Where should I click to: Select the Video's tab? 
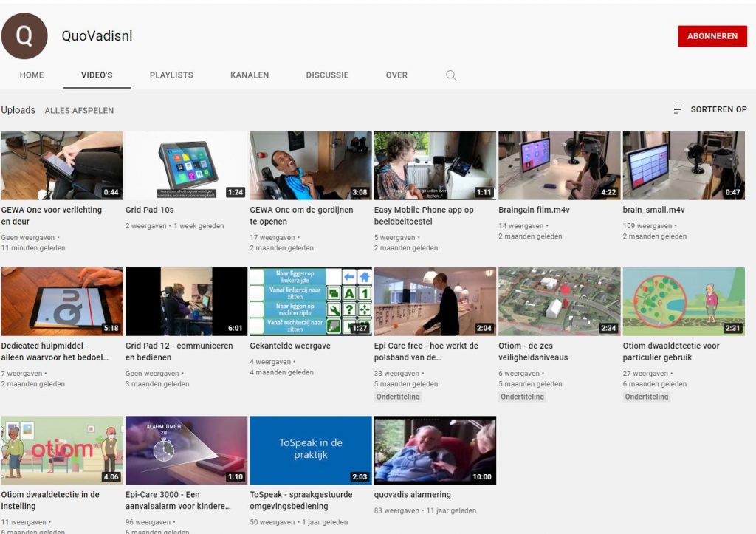point(97,75)
